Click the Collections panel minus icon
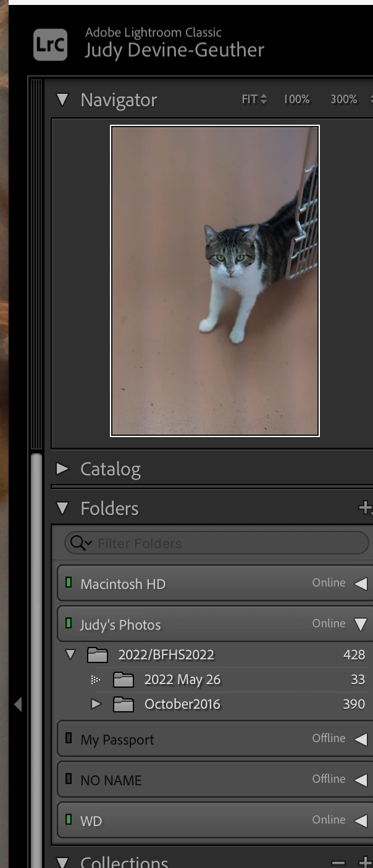Image resolution: width=373 pixels, height=868 pixels. click(x=338, y=862)
